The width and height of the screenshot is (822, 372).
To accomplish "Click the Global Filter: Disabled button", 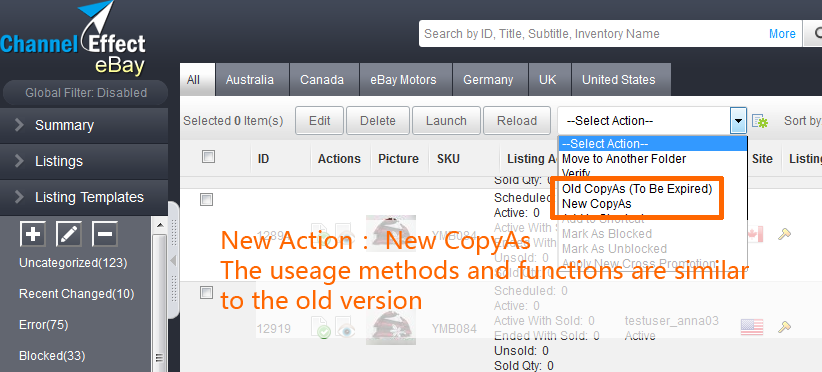I will point(85,93).
